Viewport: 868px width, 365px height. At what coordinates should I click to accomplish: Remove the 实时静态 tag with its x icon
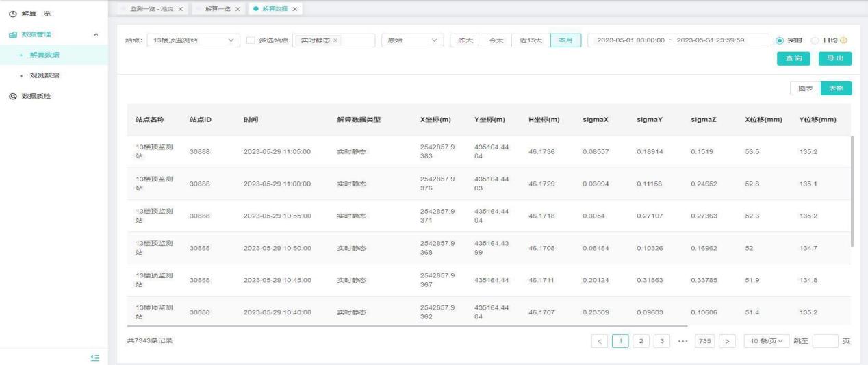[335, 41]
